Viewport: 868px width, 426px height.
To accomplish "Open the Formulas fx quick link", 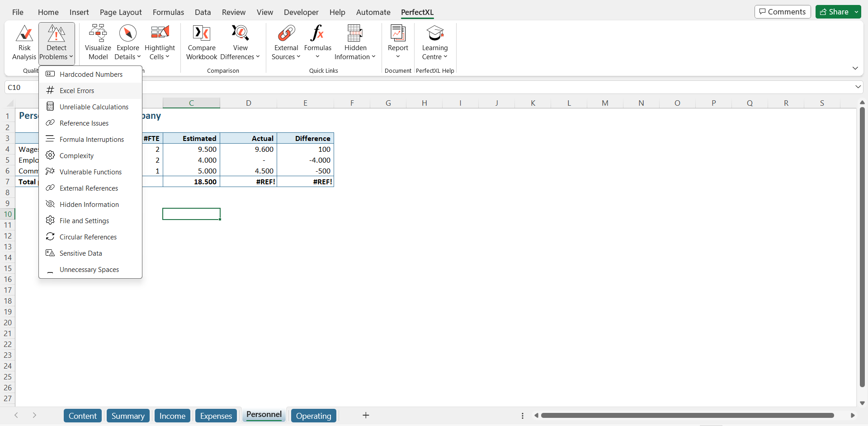I will tap(317, 33).
